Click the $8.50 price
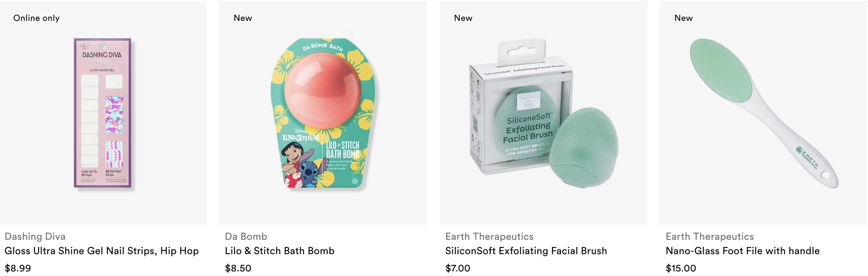 pyautogui.click(x=238, y=268)
